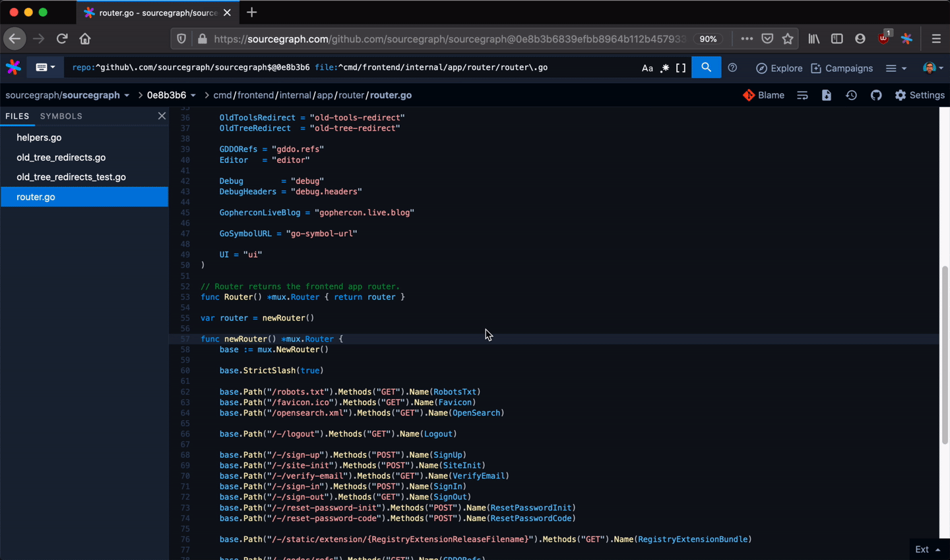Enable regular expression search mode
Viewport: 950px width, 560px height.
pyautogui.click(x=664, y=67)
